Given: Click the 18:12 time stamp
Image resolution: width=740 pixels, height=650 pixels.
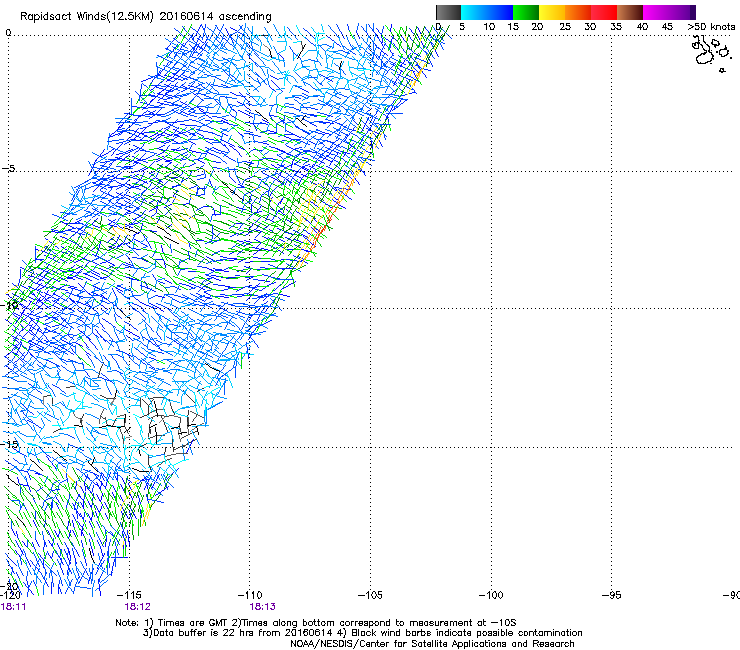Looking at the screenshot, I should coord(137,607).
